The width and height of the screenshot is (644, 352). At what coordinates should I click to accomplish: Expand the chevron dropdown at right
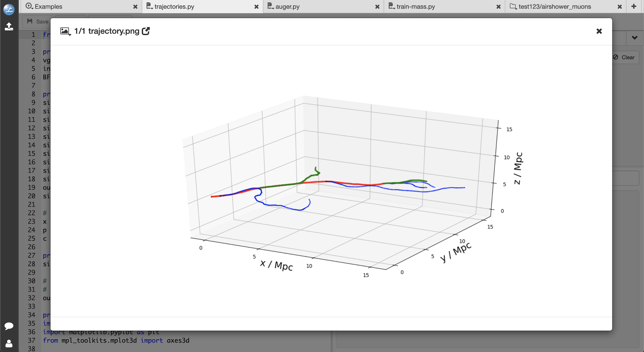click(x=634, y=38)
